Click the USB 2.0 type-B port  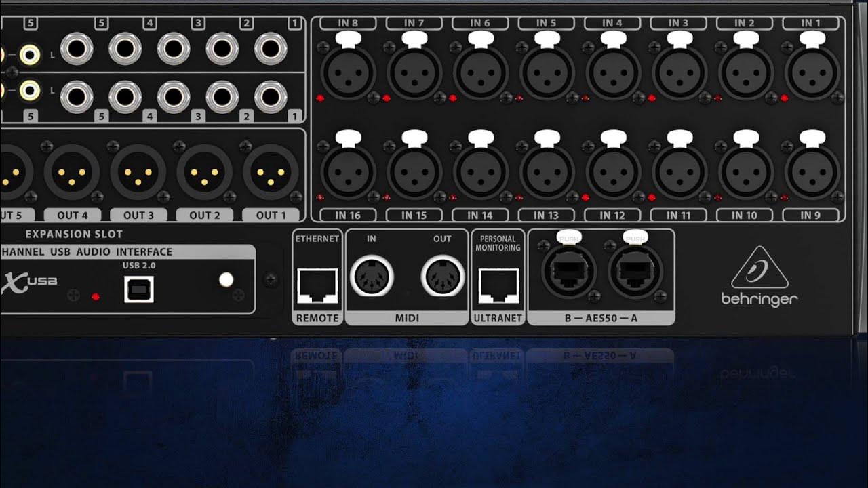point(139,289)
